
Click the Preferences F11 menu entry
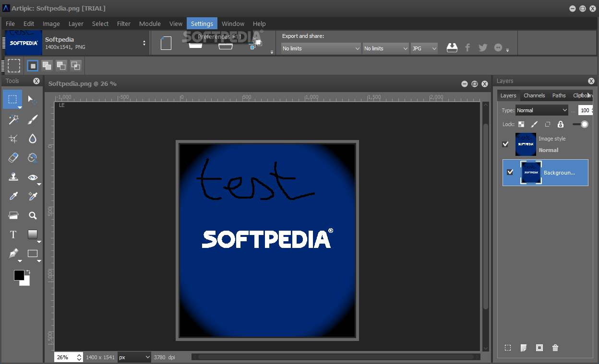pos(220,36)
